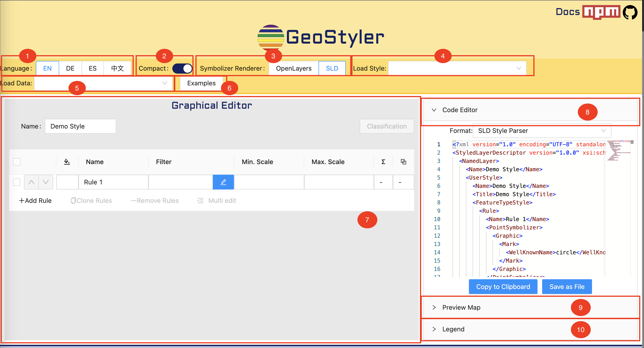Expand the Legend panel

point(530,329)
